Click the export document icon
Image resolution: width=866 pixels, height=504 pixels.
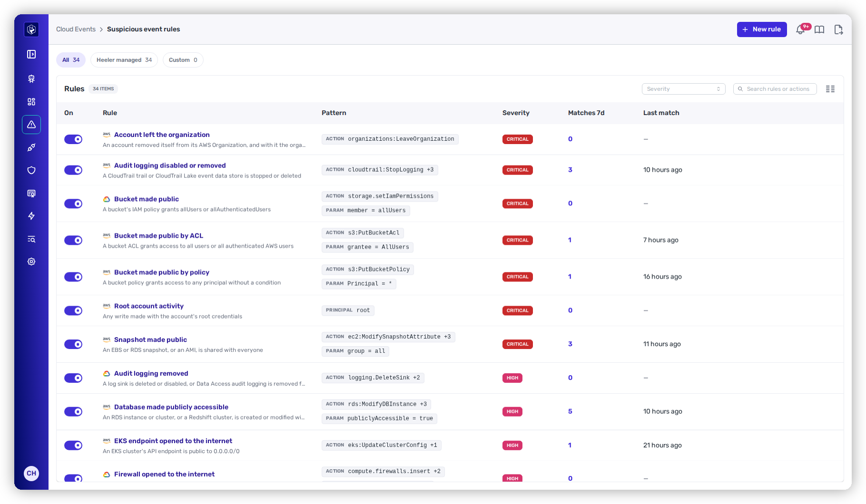(x=838, y=30)
